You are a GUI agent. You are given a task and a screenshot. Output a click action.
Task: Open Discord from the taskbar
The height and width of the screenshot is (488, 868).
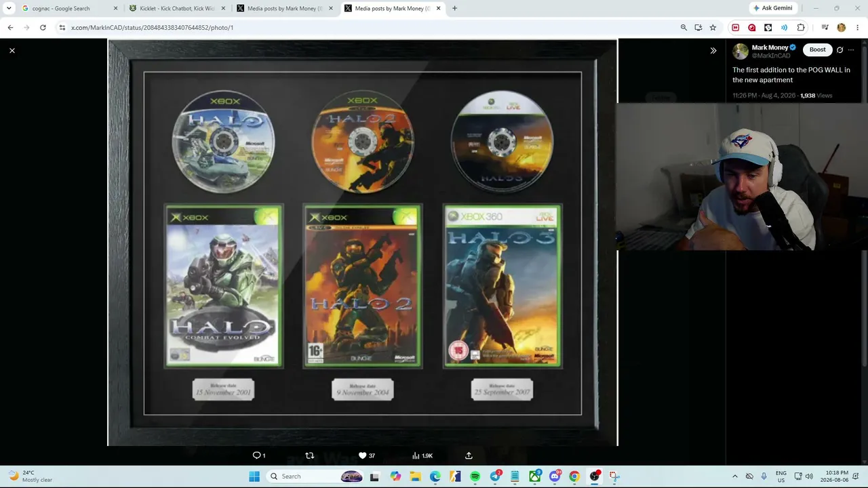pyautogui.click(x=555, y=476)
